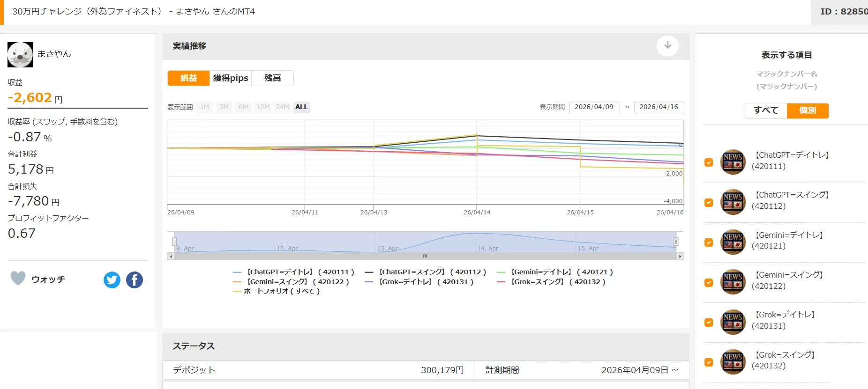Switch to the 獲得pips tab
The width and height of the screenshot is (868, 389).
pyautogui.click(x=231, y=78)
